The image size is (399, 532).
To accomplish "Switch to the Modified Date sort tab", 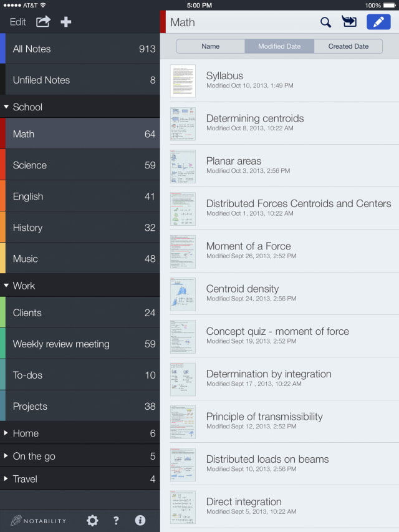I will click(x=279, y=46).
